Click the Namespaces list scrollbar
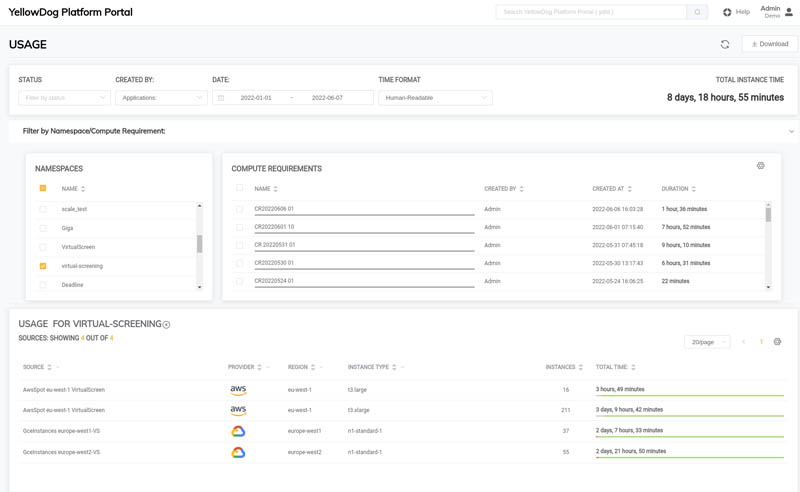This screenshot has width=800, height=492. coord(199,244)
